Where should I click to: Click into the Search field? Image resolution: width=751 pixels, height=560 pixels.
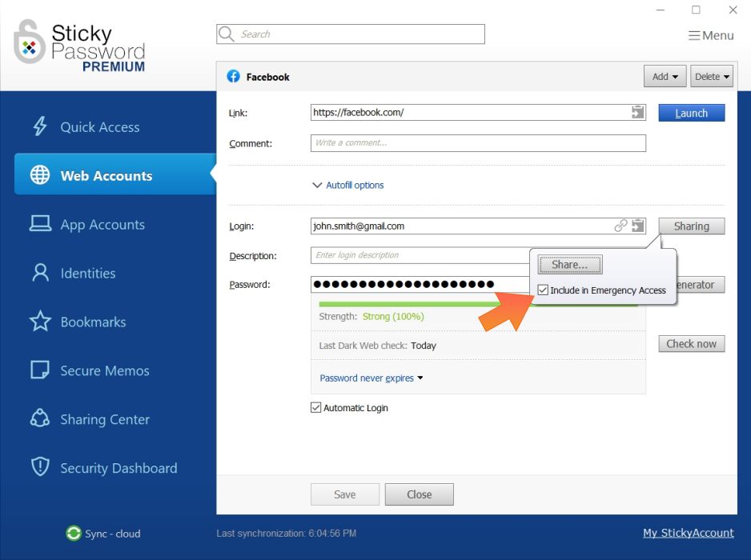(x=351, y=34)
